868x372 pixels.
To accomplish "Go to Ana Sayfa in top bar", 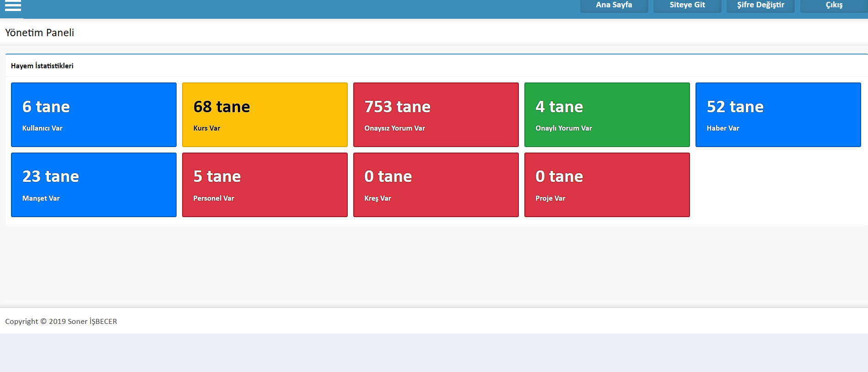I will click(614, 5).
